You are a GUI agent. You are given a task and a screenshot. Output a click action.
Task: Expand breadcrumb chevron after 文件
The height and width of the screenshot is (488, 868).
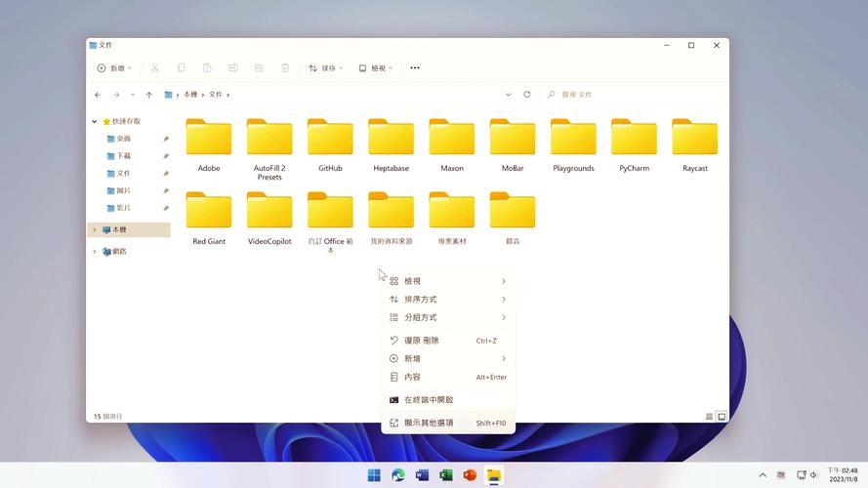(x=228, y=95)
